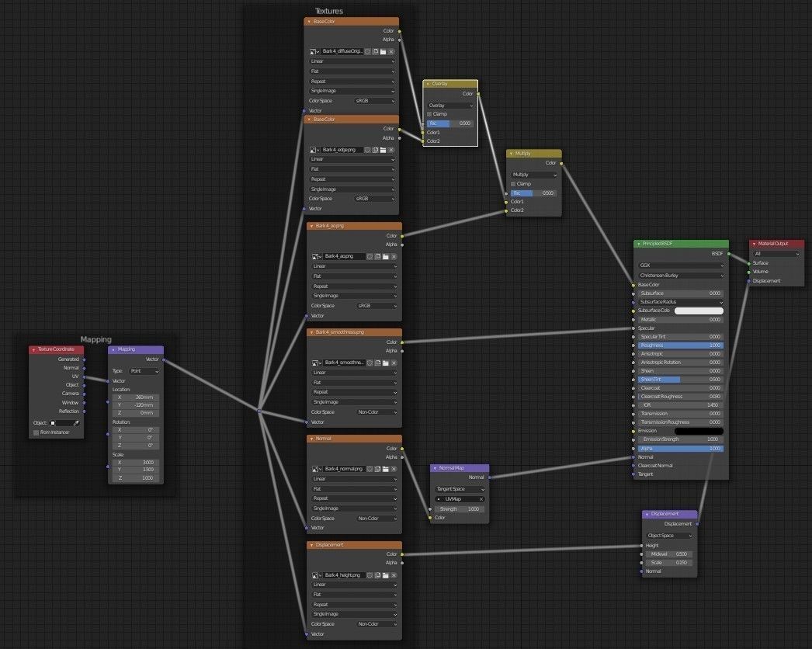This screenshot has width=812, height=649.
Task: Browse image datablocks in Bark4_normal.png node
Action: point(317,469)
